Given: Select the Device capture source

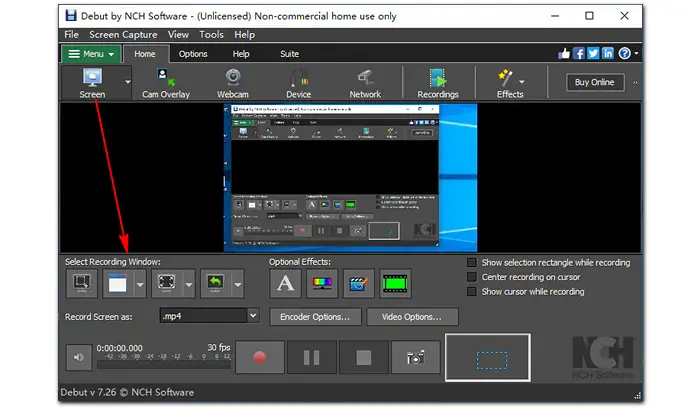Looking at the screenshot, I should pyautogui.click(x=298, y=83).
